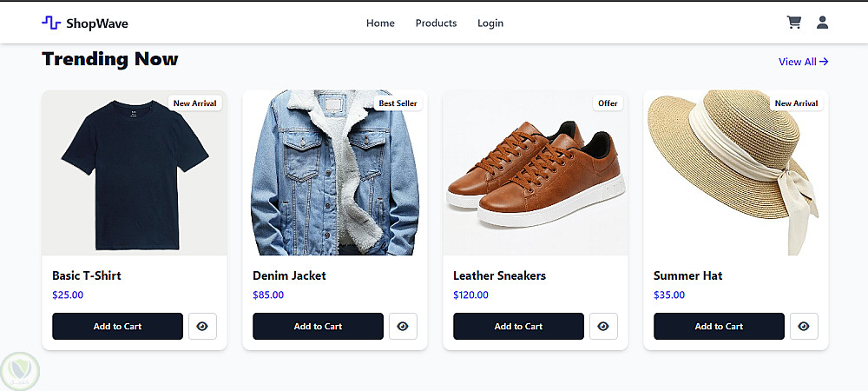Image resolution: width=868 pixels, height=391 pixels.
Task: Open the shopping cart icon
Action: (793, 23)
